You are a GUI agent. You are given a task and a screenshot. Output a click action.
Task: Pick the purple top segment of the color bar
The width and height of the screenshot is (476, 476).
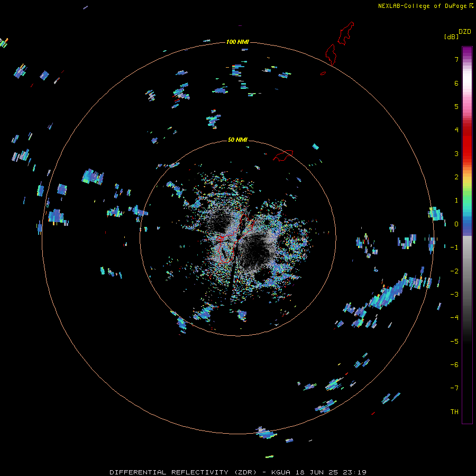tap(467, 52)
